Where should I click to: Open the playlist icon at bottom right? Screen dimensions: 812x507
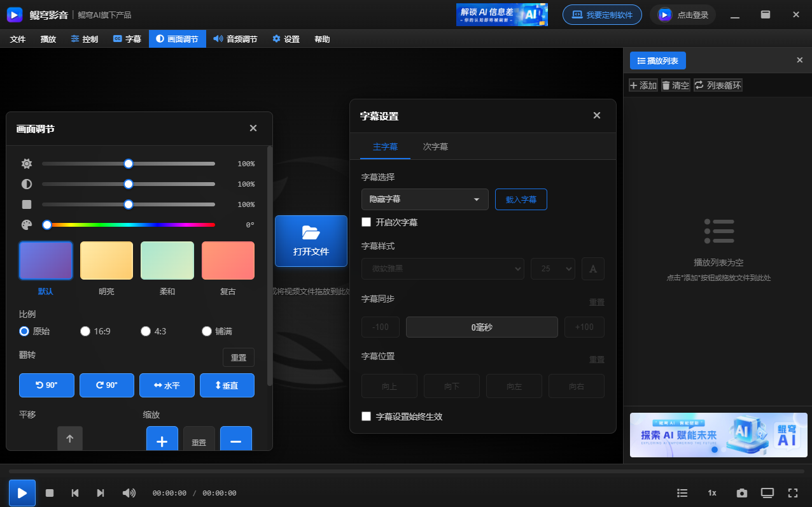point(682,492)
